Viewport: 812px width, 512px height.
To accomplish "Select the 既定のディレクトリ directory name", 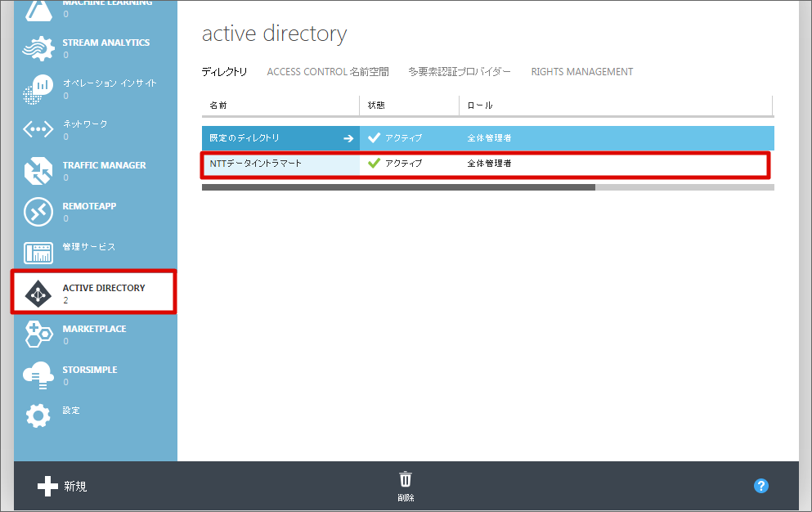I will [244, 138].
